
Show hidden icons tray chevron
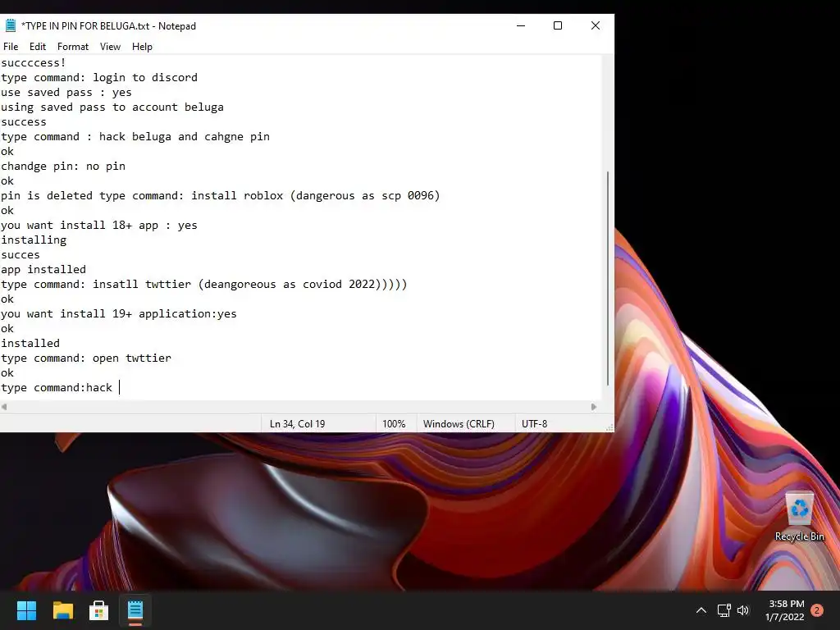pos(701,610)
